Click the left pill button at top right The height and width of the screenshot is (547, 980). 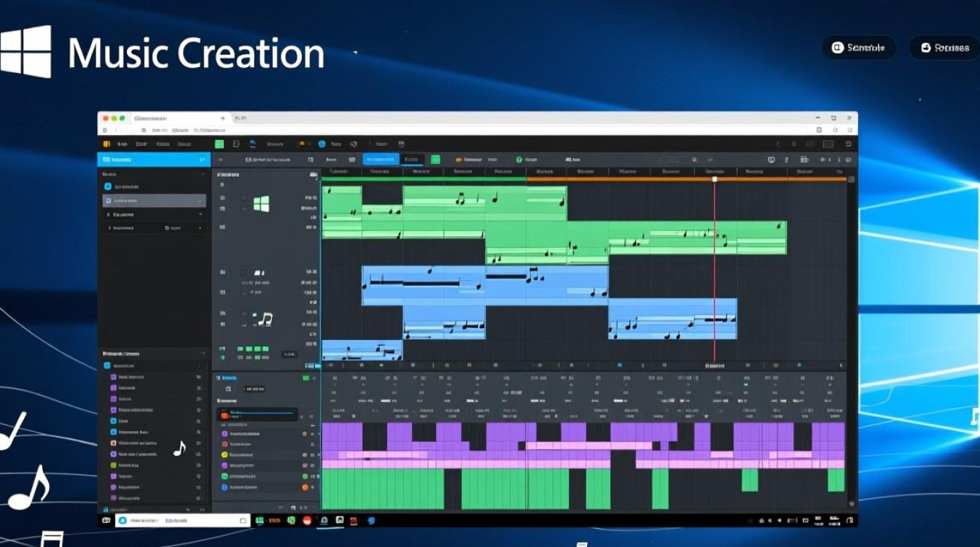(858, 48)
